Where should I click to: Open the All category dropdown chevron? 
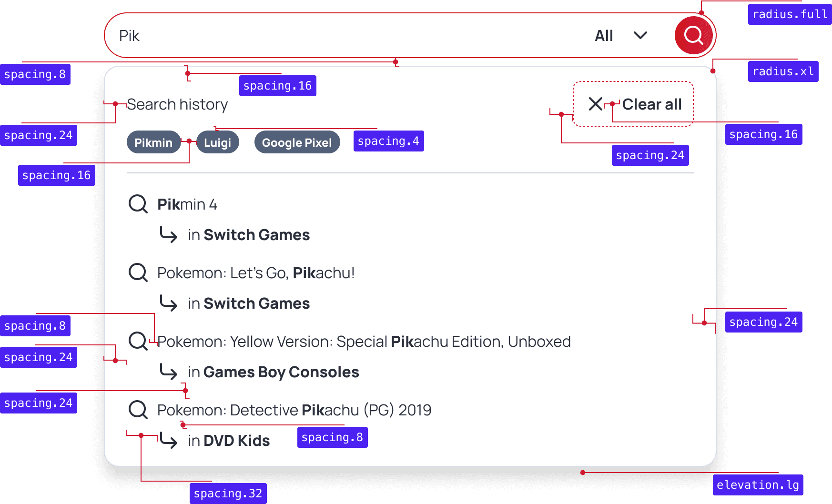(640, 35)
